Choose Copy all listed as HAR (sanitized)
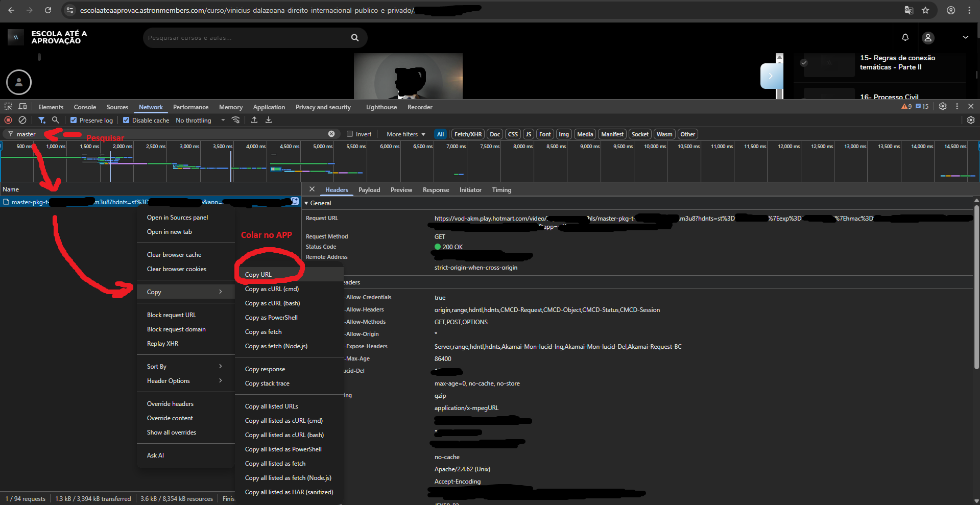This screenshot has width=980, height=505. point(289,492)
